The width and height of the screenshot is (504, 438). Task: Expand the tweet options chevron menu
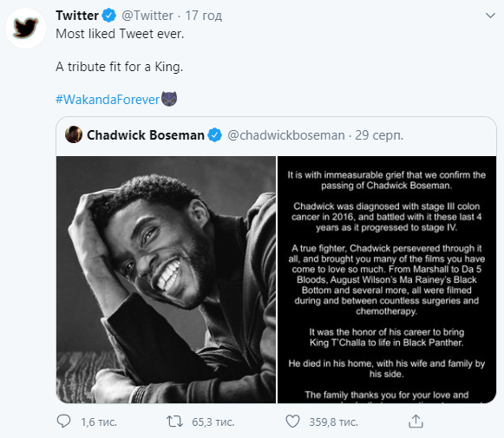(490, 16)
